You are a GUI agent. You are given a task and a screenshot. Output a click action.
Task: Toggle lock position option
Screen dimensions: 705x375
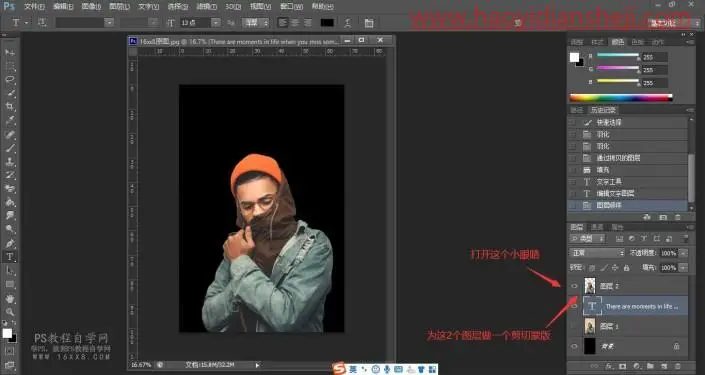[x=615, y=268]
